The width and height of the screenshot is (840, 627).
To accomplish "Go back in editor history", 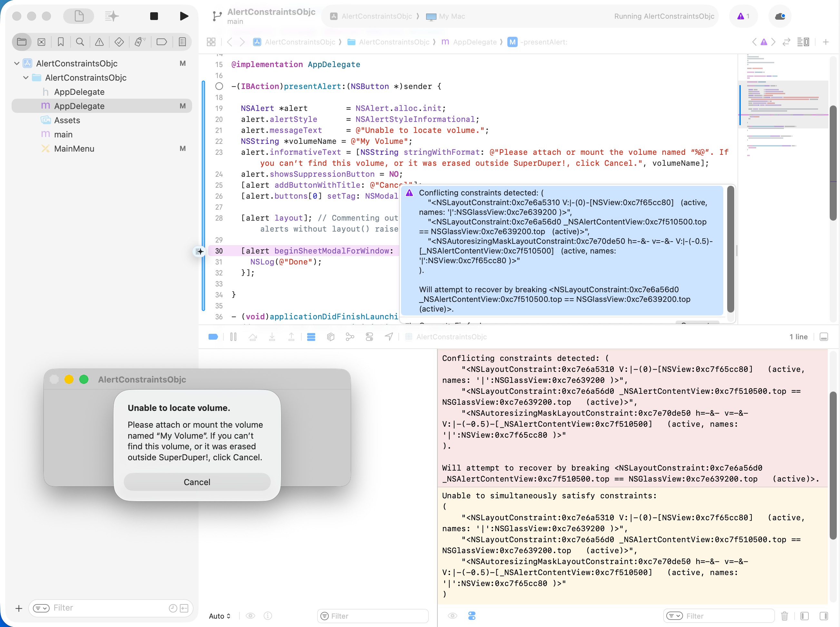I will [x=230, y=42].
